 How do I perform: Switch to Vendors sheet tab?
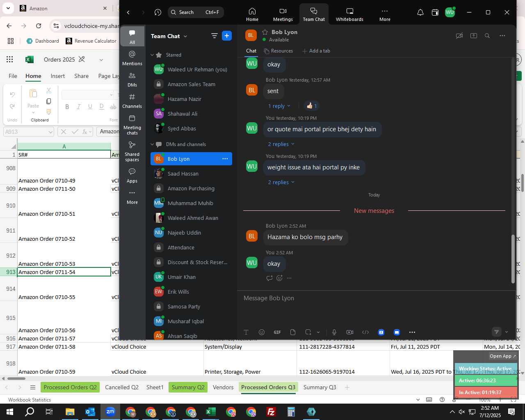point(223,387)
